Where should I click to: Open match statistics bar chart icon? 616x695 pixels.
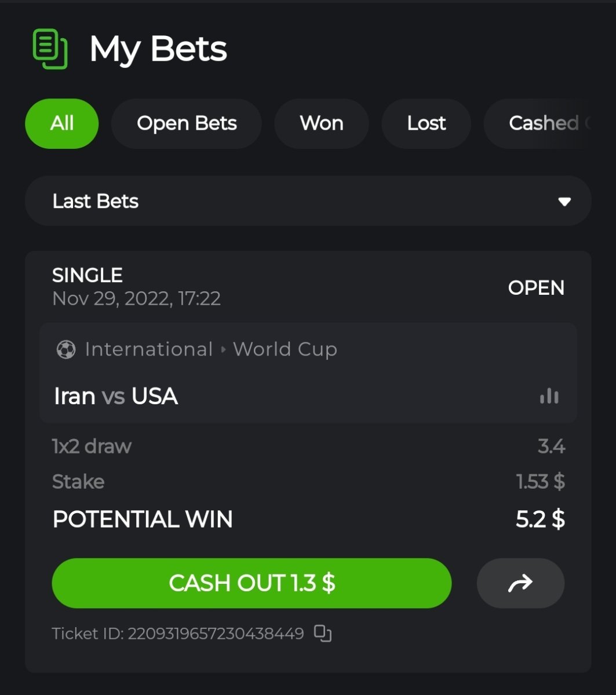click(x=549, y=397)
